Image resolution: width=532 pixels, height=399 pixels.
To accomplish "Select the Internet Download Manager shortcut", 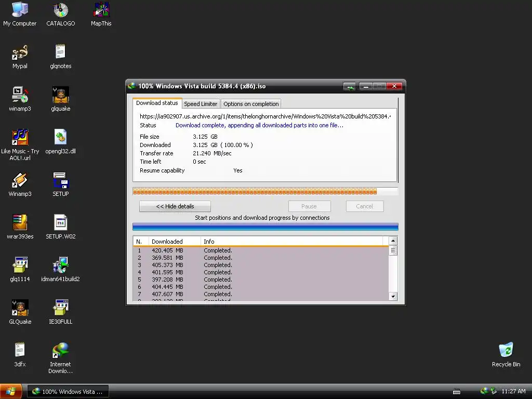I will pos(60,358).
